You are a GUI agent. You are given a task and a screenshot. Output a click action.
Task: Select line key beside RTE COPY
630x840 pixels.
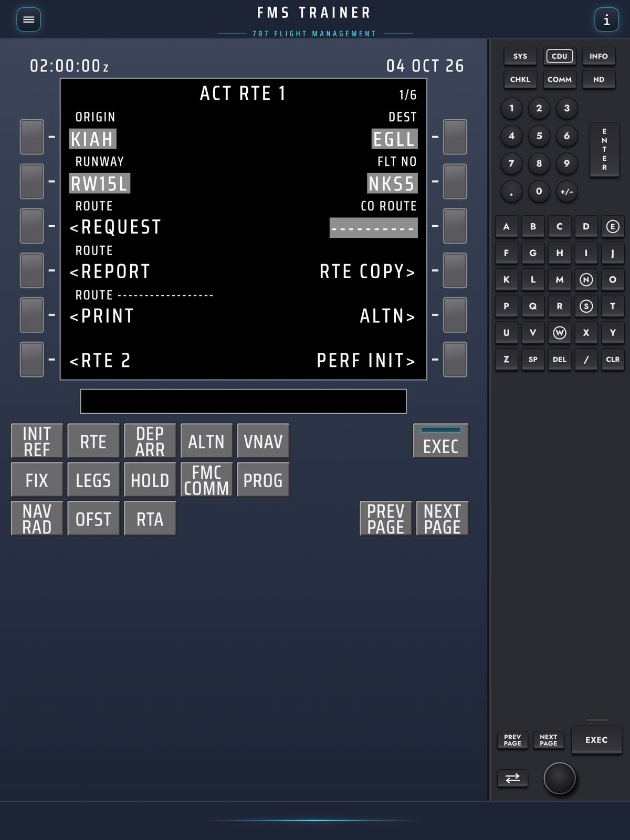tap(455, 270)
